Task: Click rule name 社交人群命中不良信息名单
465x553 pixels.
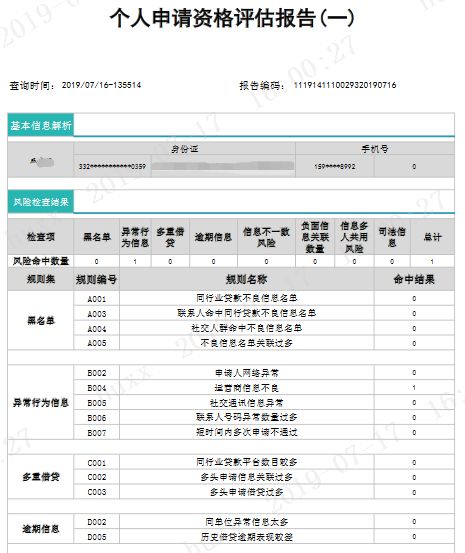Action: click(246, 328)
